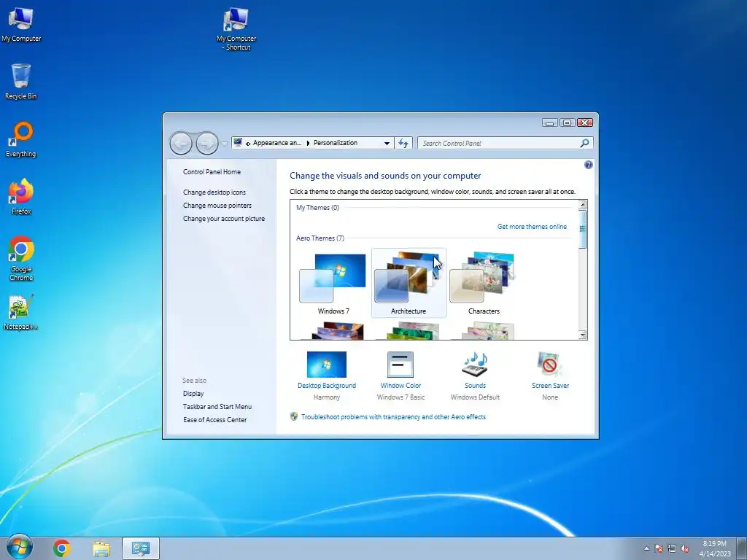Click the breadcrumb arrow after Appearance
Image resolution: width=747 pixels, height=560 pixels.
(x=308, y=143)
